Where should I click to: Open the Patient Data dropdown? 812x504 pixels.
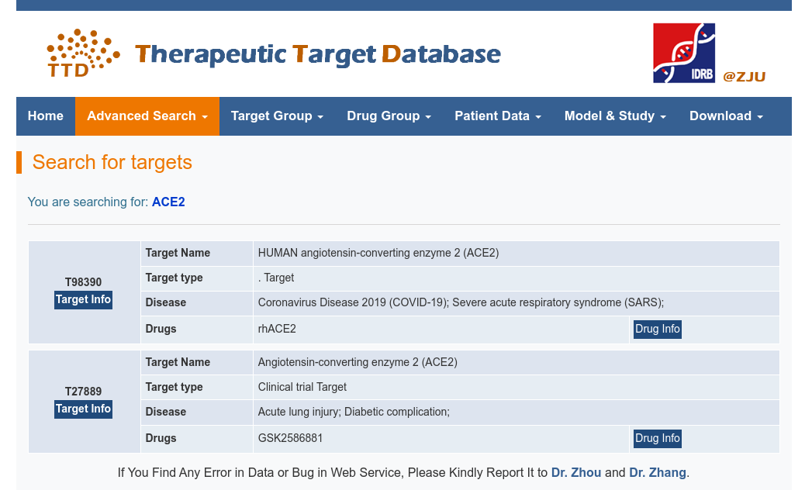tap(498, 116)
